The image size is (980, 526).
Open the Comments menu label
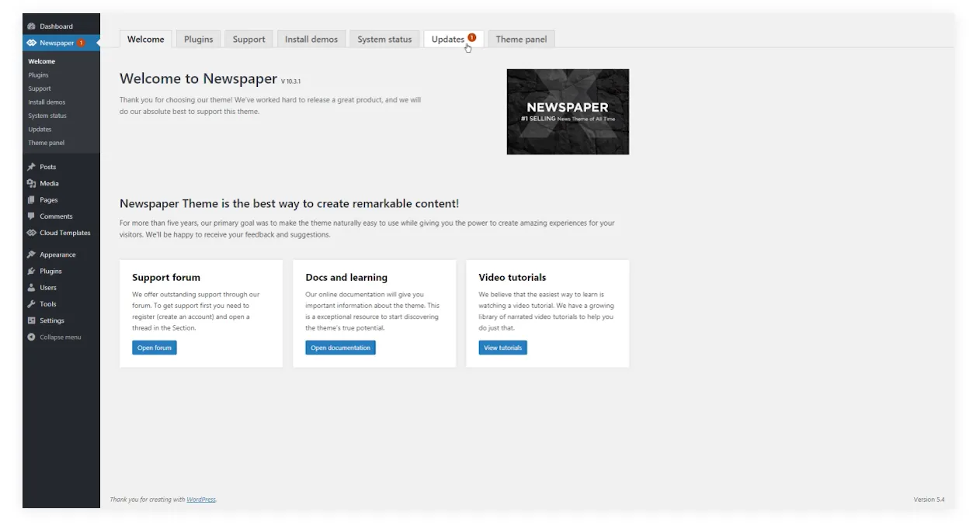click(x=56, y=216)
